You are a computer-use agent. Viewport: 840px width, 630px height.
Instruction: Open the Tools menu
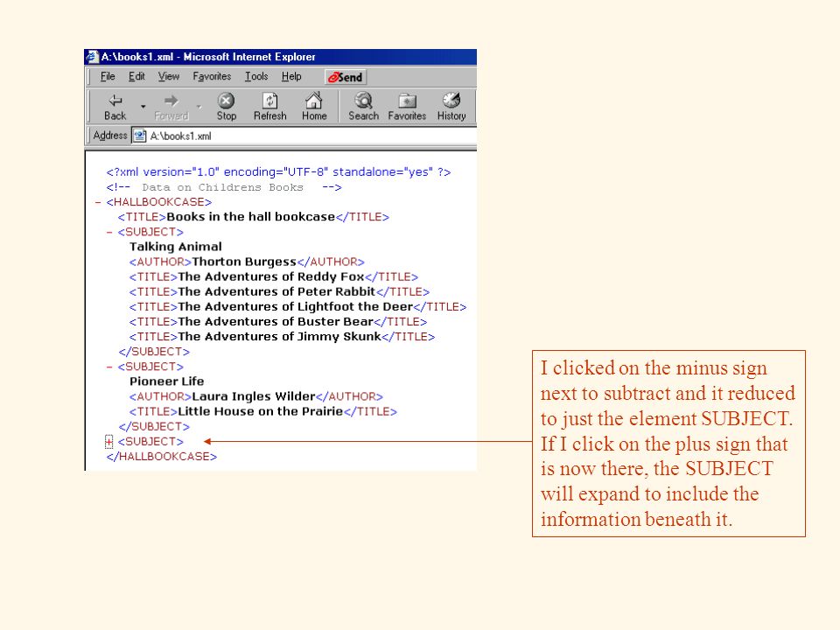[x=256, y=77]
